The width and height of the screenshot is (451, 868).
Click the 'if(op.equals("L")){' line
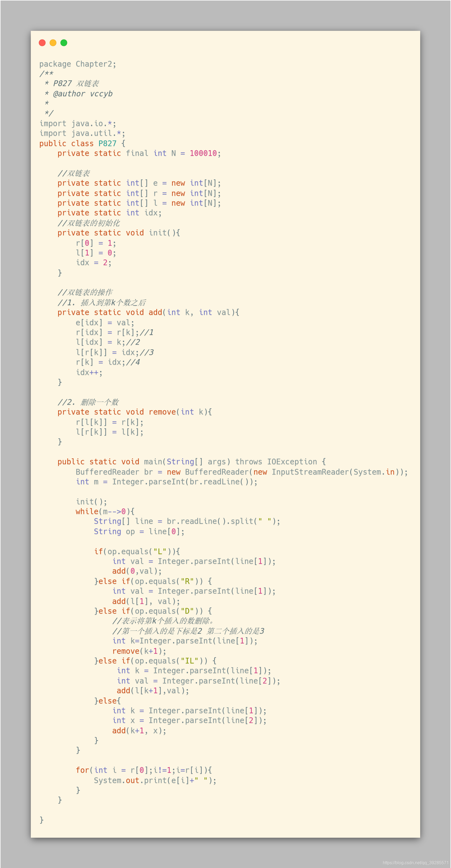(x=137, y=551)
